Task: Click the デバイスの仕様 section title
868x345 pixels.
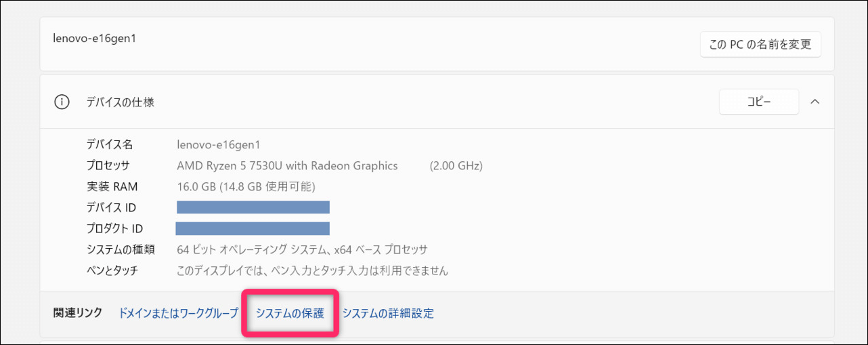Action: 120,102
